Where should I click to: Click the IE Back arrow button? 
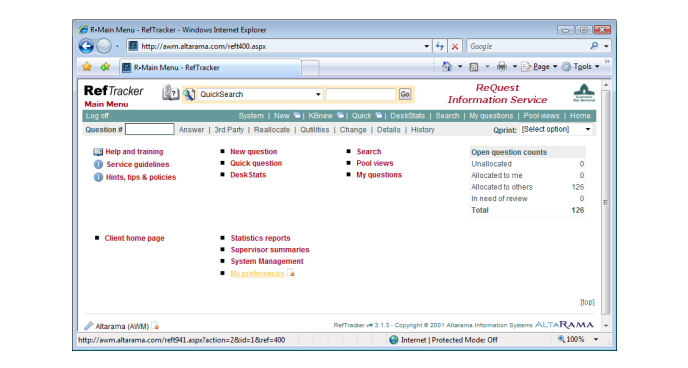point(86,46)
